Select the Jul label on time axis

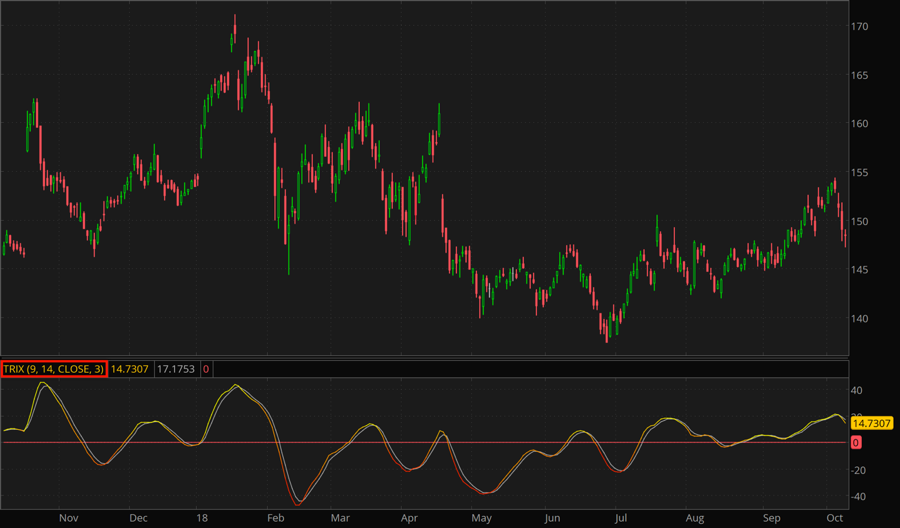[x=621, y=519]
